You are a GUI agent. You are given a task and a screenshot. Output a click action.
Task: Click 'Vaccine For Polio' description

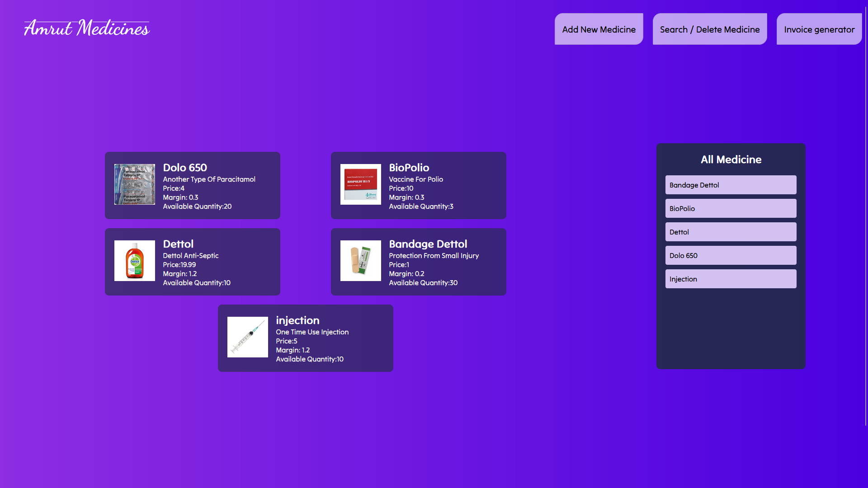(x=416, y=179)
